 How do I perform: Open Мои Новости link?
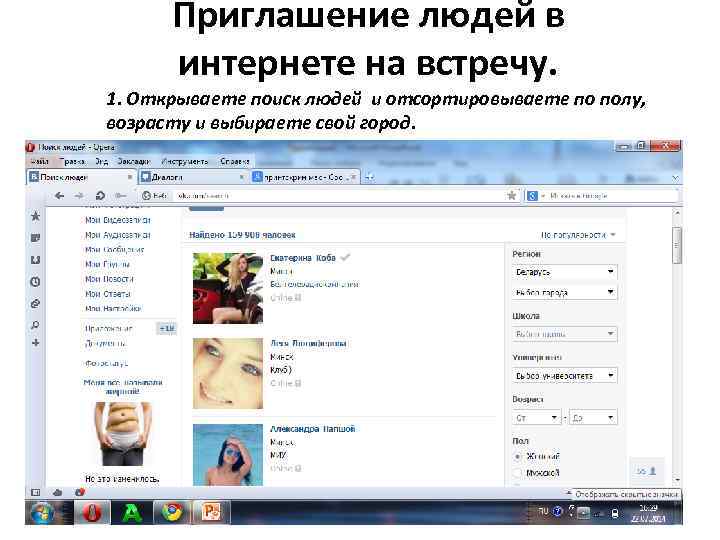click(109, 279)
